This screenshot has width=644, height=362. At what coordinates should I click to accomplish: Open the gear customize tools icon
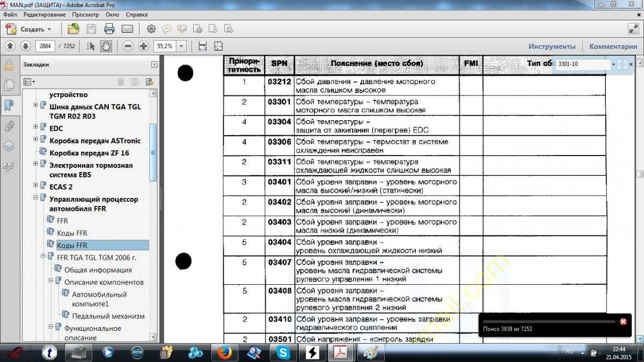coord(151,29)
